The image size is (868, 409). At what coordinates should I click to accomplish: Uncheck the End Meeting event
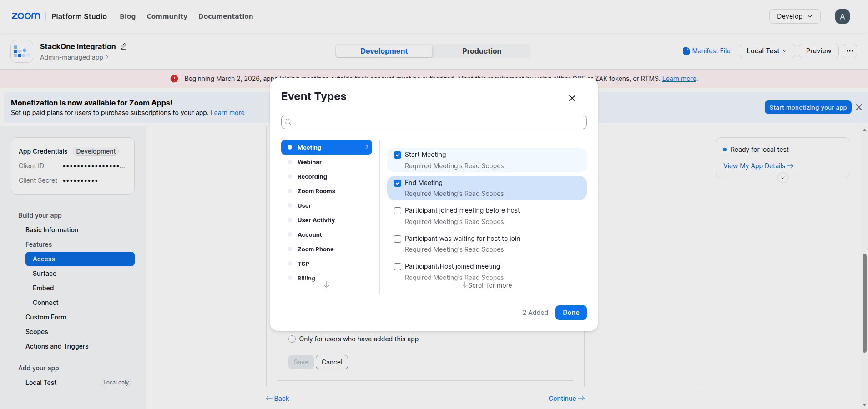click(398, 183)
